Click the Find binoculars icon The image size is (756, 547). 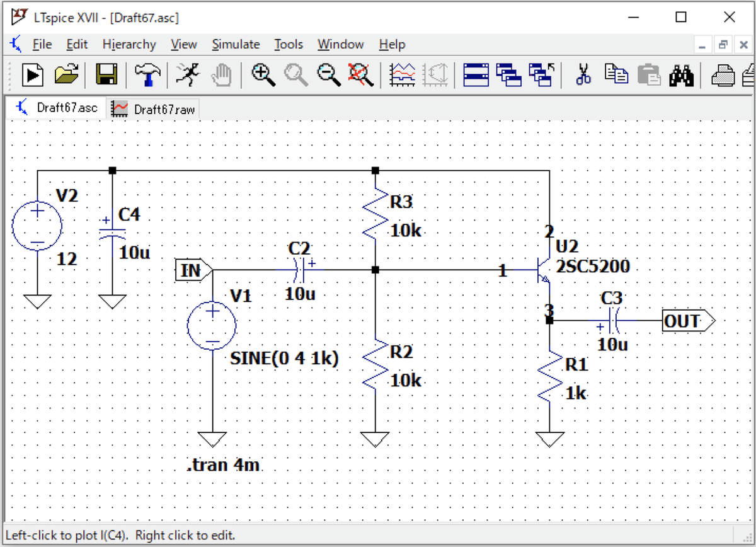click(682, 75)
